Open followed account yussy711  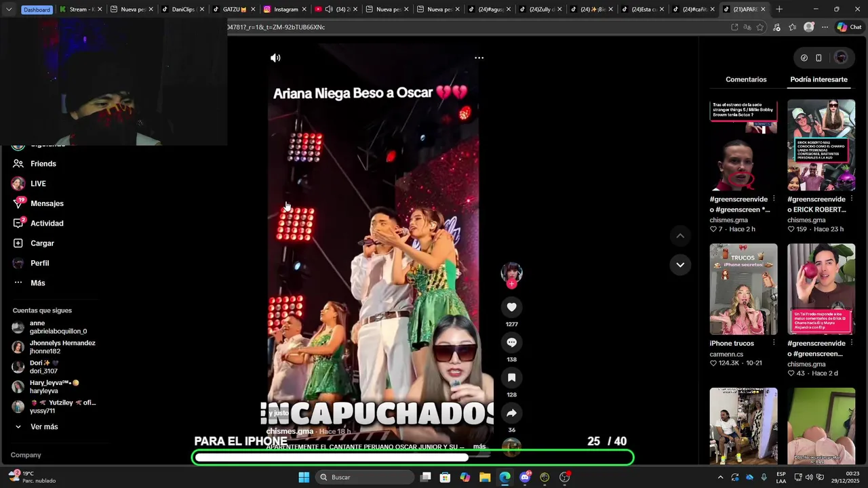[54, 407]
